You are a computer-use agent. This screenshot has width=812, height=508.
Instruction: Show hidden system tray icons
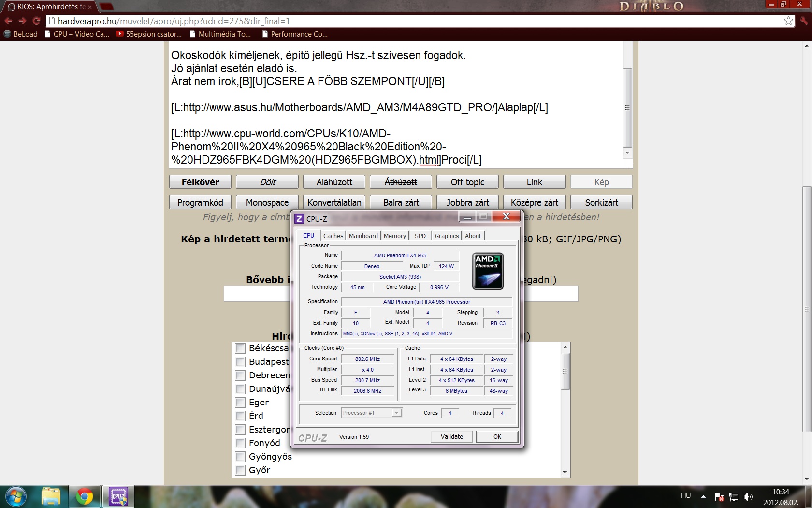(703, 496)
